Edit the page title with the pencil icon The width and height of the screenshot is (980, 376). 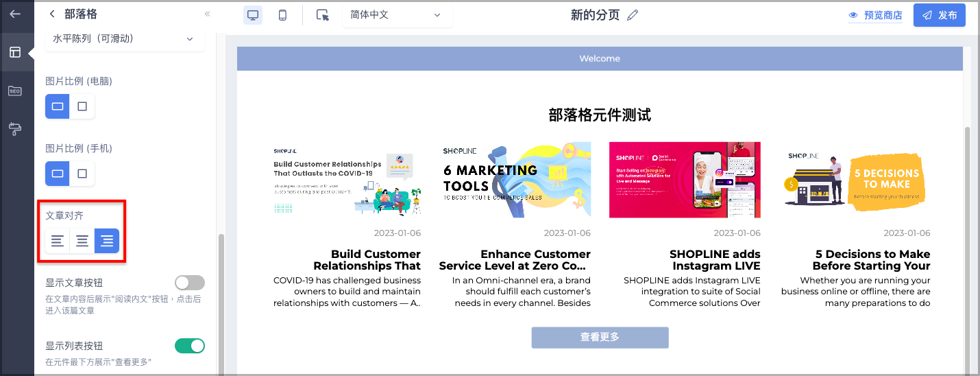(633, 15)
